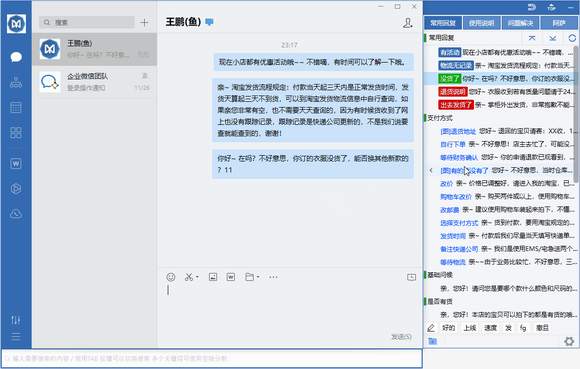Viewport: 580px width, 369px height.
Task: Collapse the 是否有货 group header
Action: coord(440,301)
